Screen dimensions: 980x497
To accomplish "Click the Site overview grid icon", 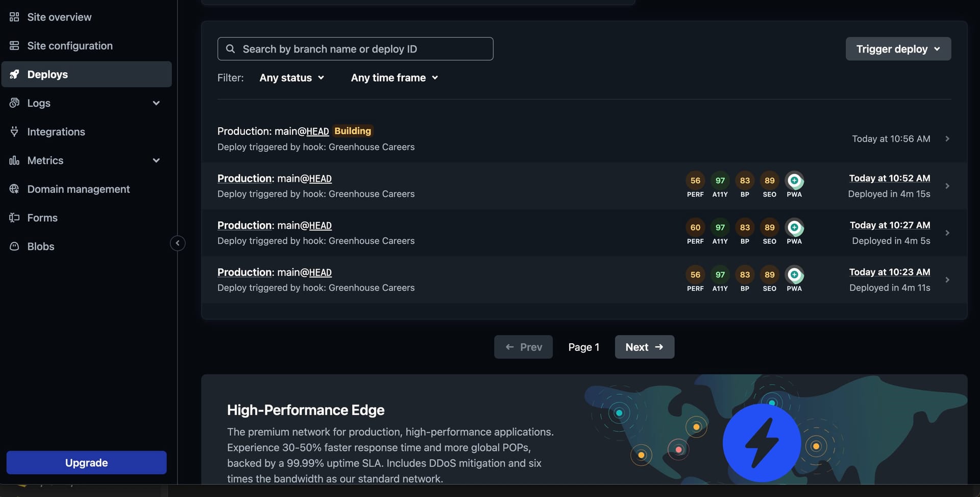I will coord(14,17).
